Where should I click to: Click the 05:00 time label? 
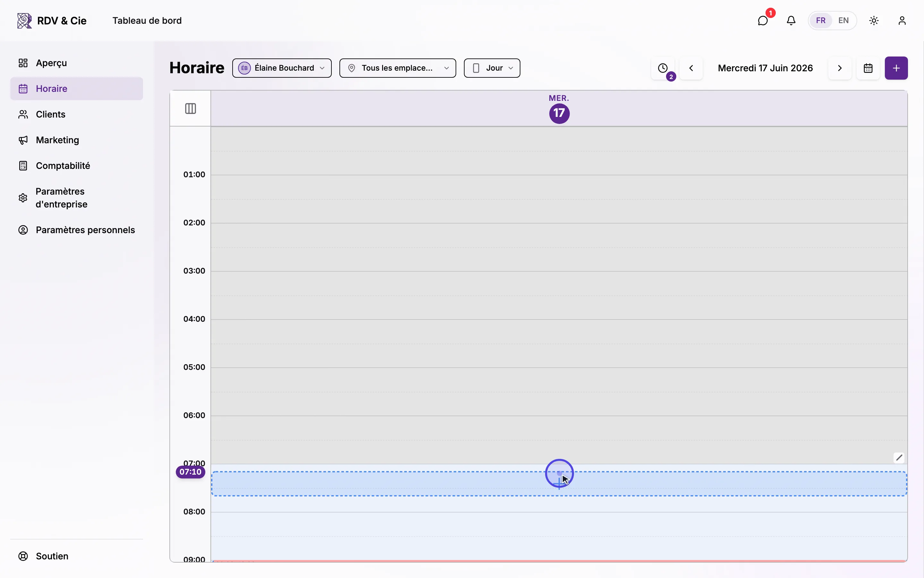194,367
